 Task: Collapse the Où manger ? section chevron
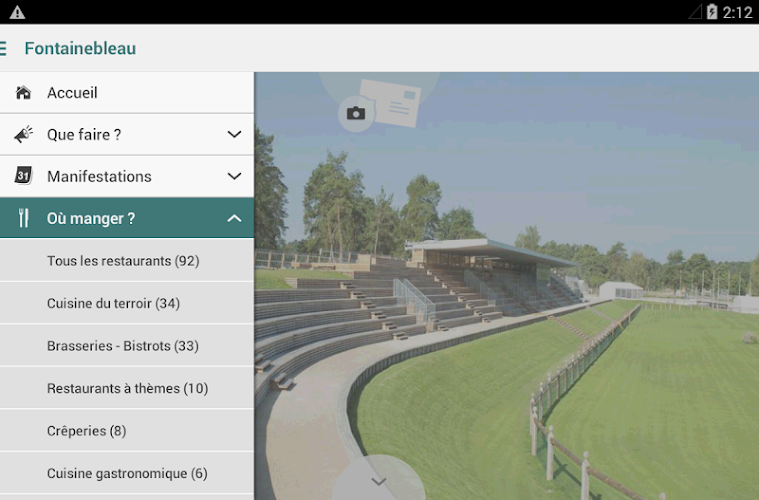tap(234, 218)
